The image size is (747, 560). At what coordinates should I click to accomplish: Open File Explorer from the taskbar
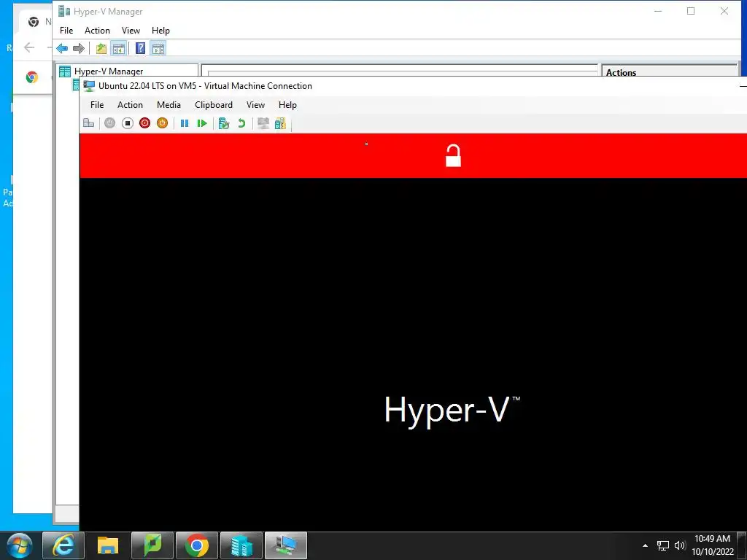click(x=108, y=545)
